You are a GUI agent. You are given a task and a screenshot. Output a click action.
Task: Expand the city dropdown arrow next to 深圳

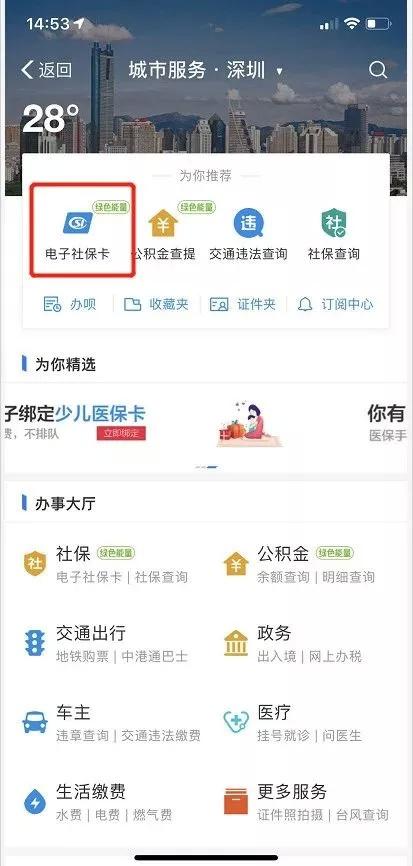279,71
